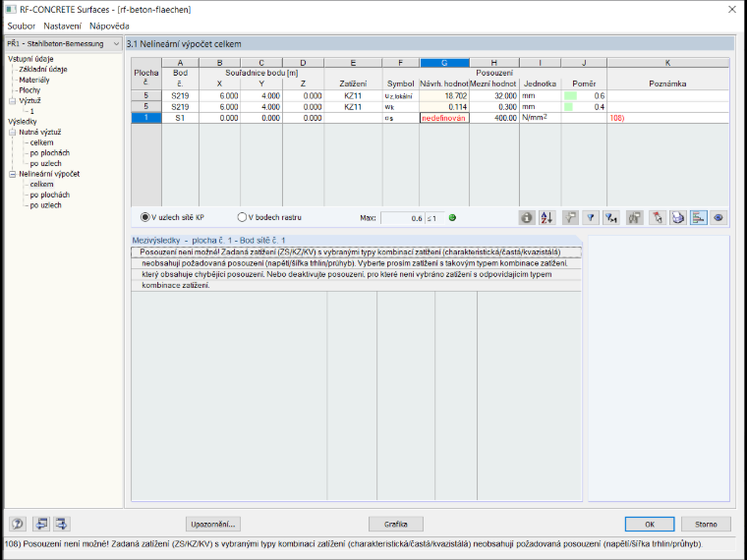Select Základní údaje in tree

click(43, 70)
